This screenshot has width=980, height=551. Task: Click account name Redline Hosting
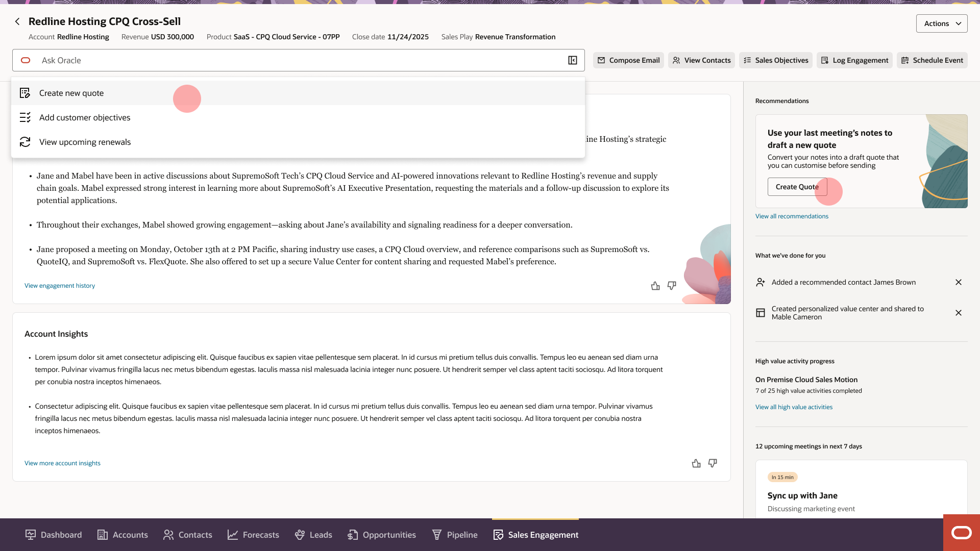click(x=83, y=37)
